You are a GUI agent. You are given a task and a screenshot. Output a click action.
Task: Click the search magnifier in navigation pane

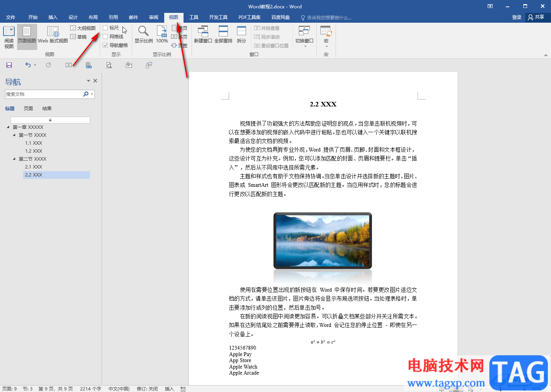(x=86, y=94)
